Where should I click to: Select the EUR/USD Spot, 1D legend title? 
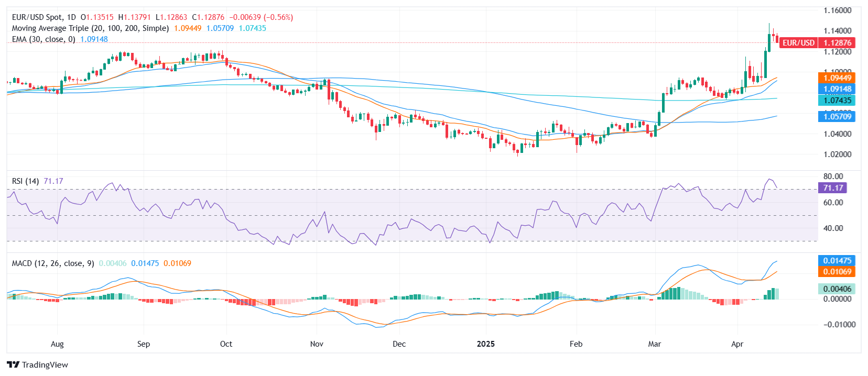point(44,17)
